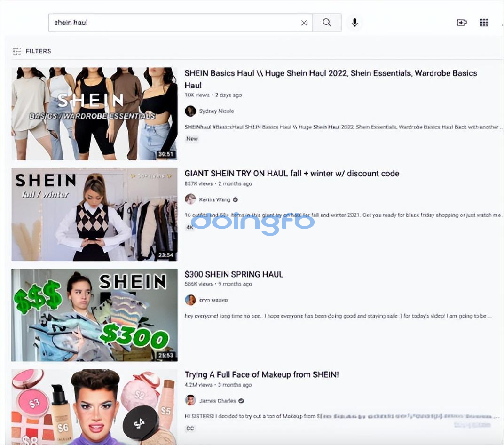504x445 pixels.
Task: Open Kerina Wang channel avatar
Action: pos(190,199)
